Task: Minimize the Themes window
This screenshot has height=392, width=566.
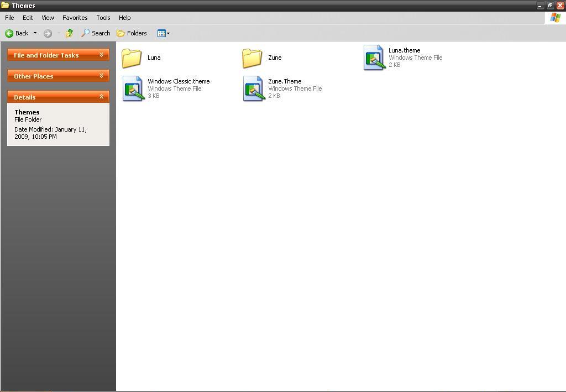Action: click(x=540, y=6)
